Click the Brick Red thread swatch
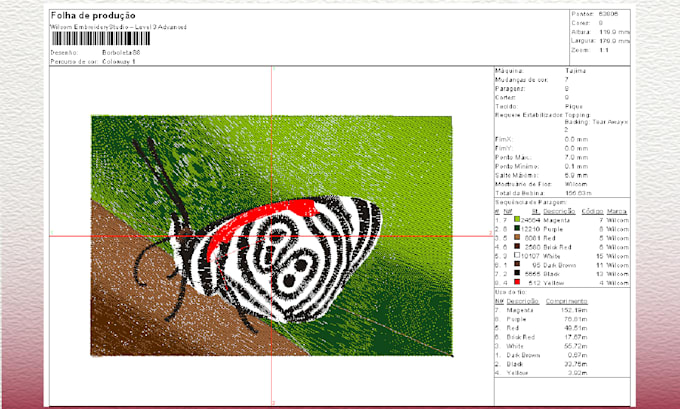 click(x=517, y=247)
